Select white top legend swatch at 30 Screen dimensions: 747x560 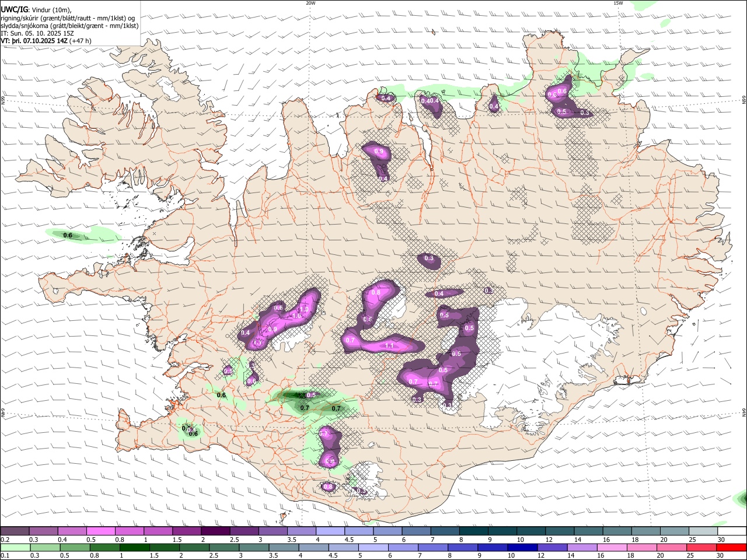pos(732,531)
